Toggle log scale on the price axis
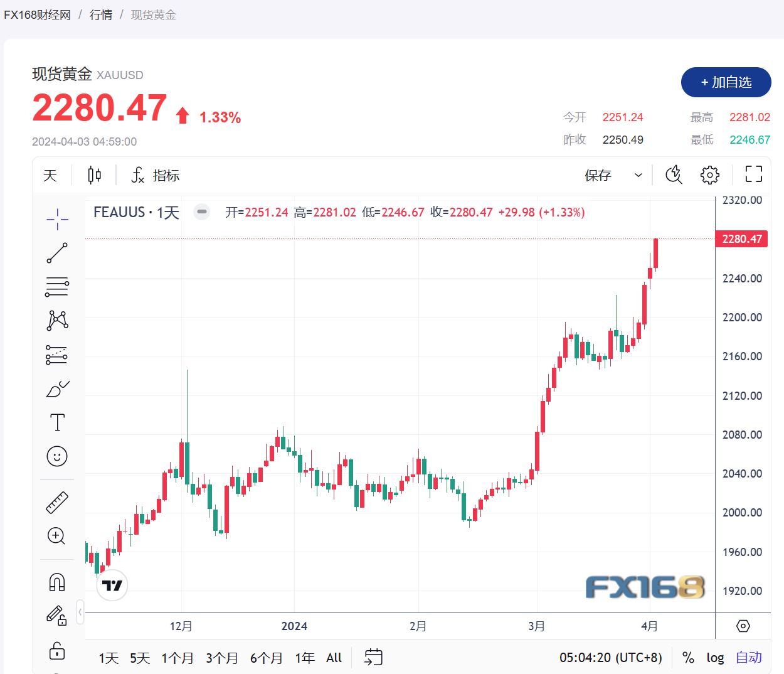This screenshot has height=674, width=784. pyautogui.click(x=714, y=658)
